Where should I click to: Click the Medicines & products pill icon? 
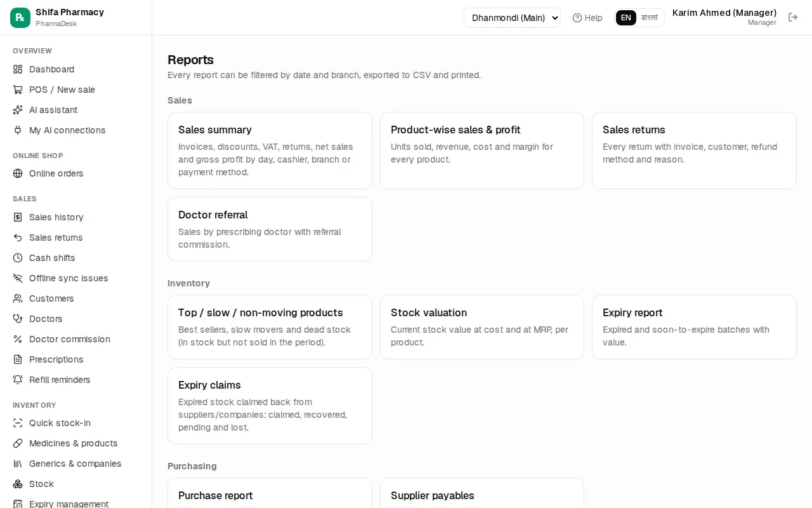[18, 443]
